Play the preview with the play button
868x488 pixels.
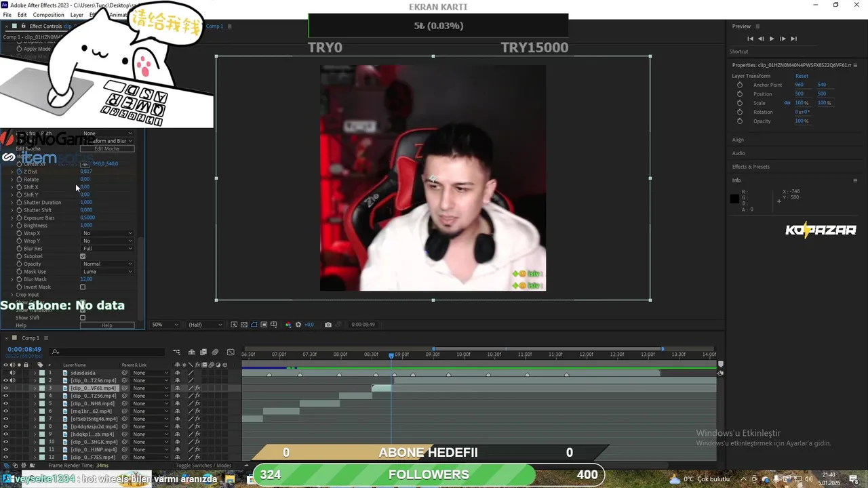pos(771,39)
